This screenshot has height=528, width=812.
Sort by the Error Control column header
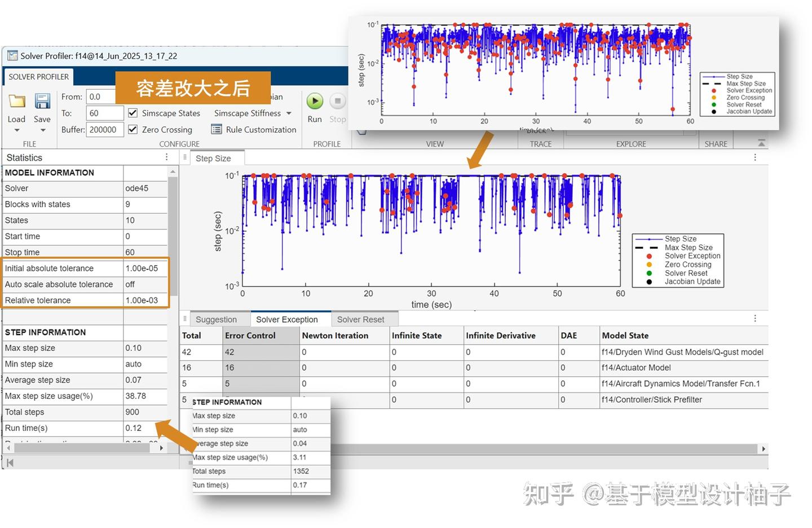tap(261, 335)
